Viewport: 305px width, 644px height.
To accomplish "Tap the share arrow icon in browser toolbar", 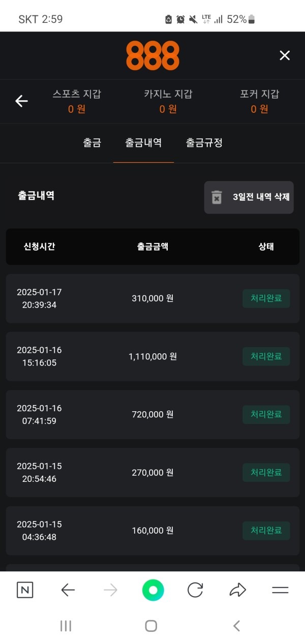I will 237,589.
